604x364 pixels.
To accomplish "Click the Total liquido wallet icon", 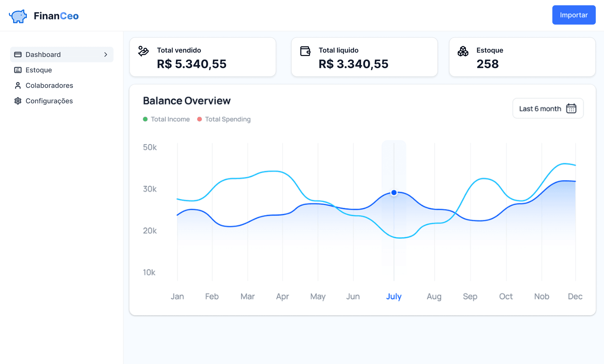I will 305,50.
